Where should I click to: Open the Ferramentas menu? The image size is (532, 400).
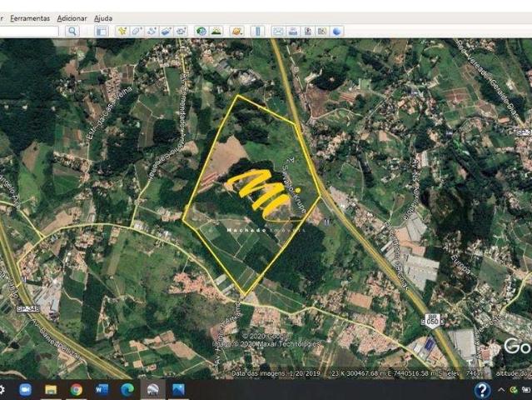coord(30,17)
